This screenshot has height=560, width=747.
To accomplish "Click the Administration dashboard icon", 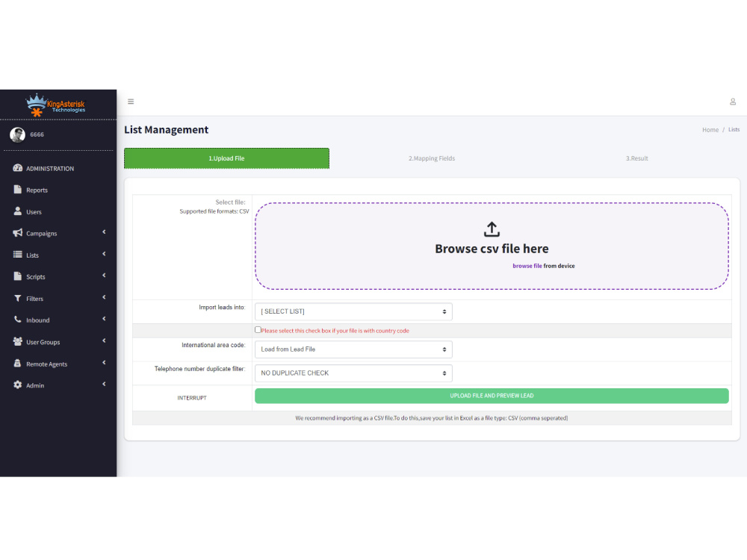I will pos(18,168).
